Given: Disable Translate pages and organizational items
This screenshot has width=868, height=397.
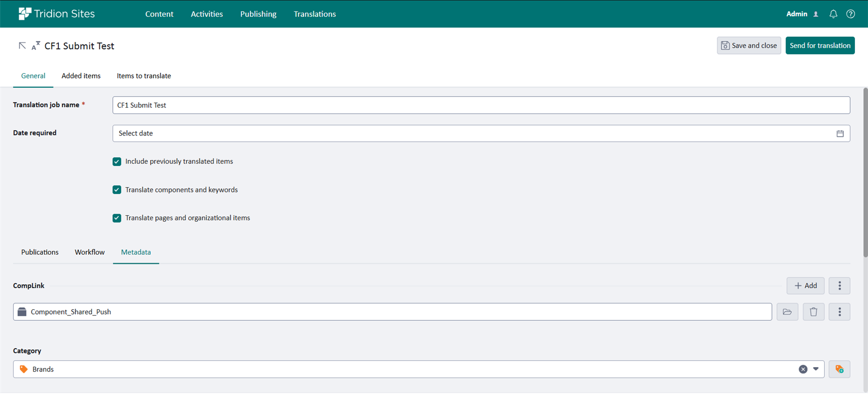Looking at the screenshot, I should pyautogui.click(x=117, y=218).
